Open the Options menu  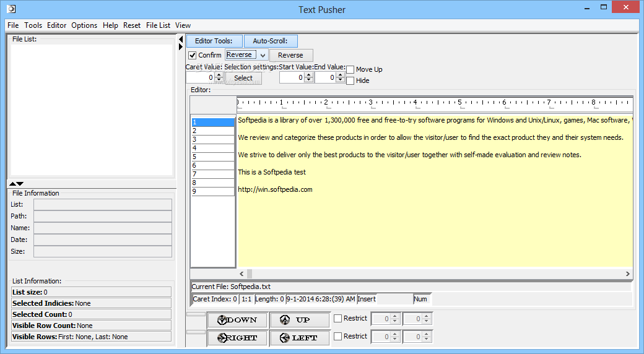(84, 25)
